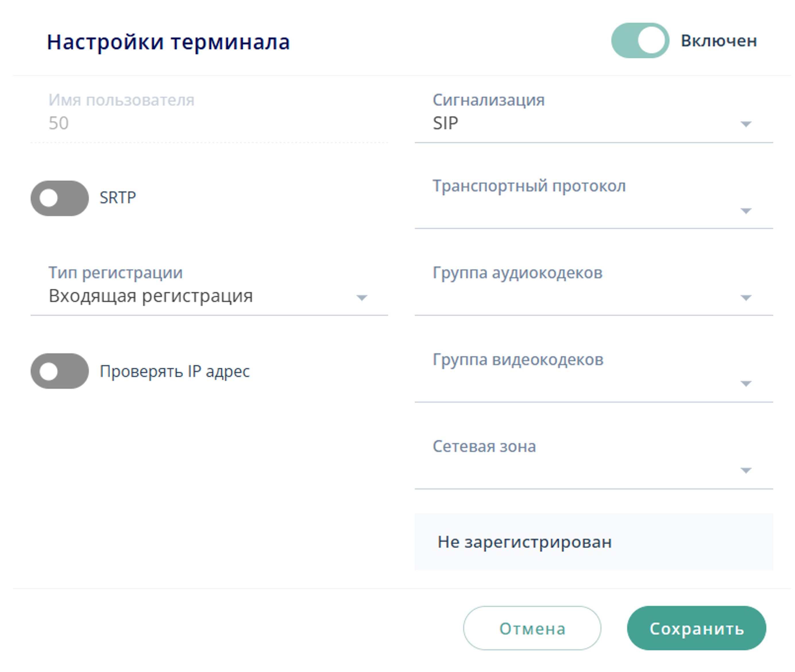Screen dimensions: 795x672
Task: Toggle the Включен terminal switch off
Action: [x=640, y=40]
